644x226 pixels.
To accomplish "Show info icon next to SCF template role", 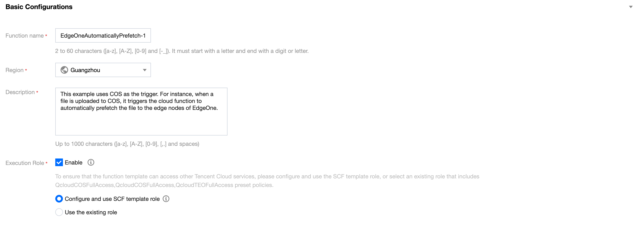I will [x=166, y=199].
